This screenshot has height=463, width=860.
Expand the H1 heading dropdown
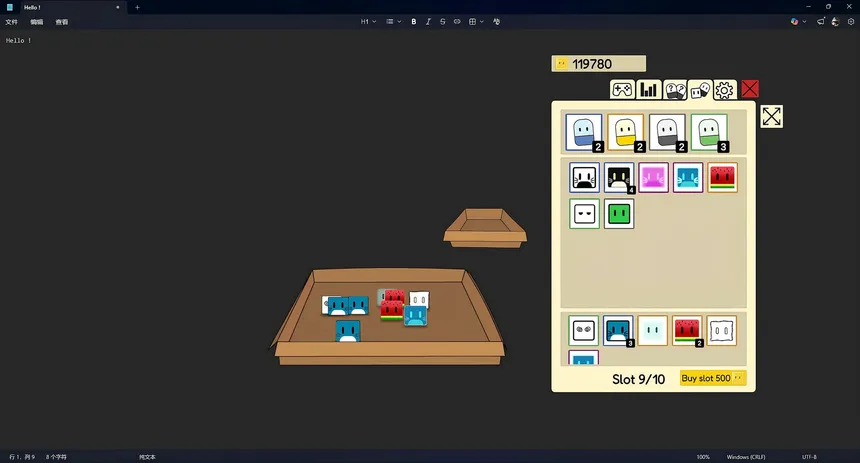(368, 21)
